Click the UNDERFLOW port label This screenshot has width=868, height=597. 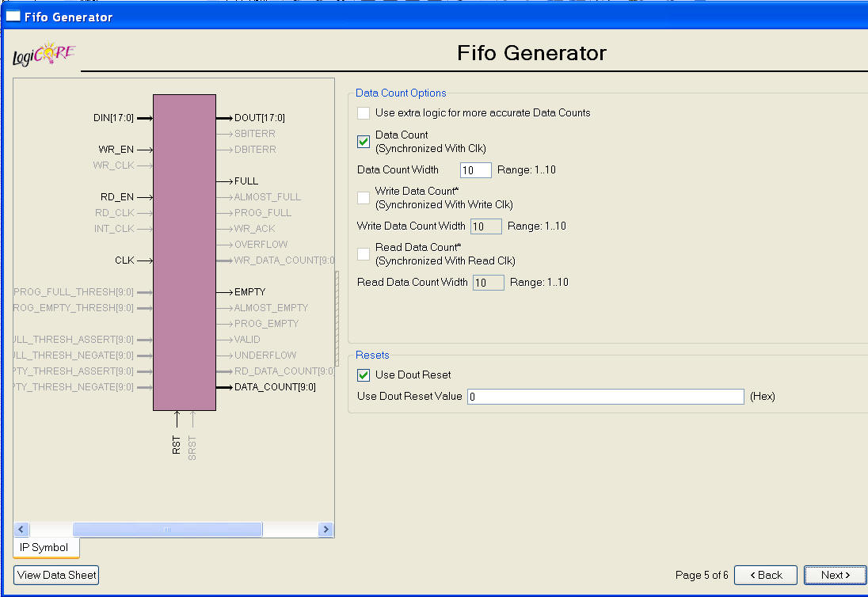[265, 356]
